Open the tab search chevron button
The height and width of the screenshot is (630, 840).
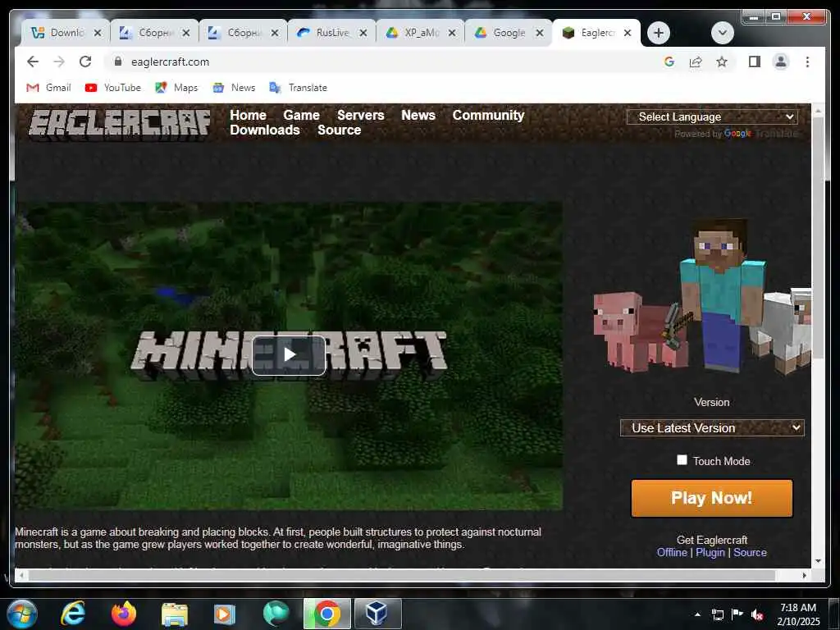(722, 33)
